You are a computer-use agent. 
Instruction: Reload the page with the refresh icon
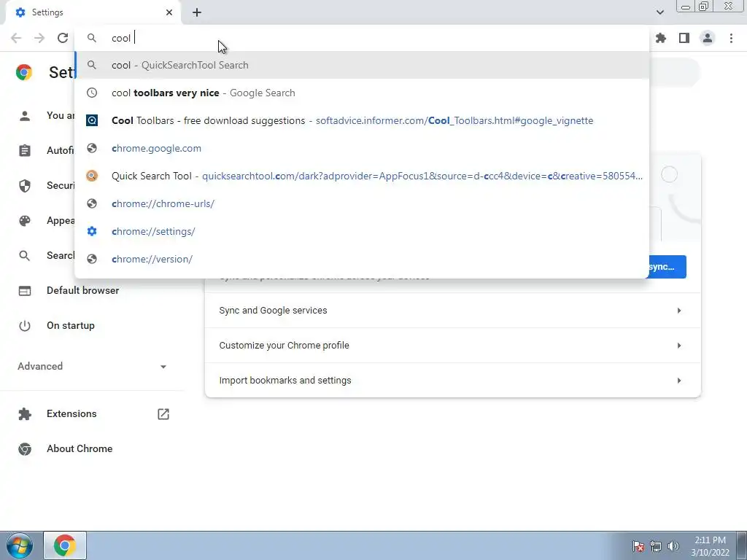pos(63,38)
